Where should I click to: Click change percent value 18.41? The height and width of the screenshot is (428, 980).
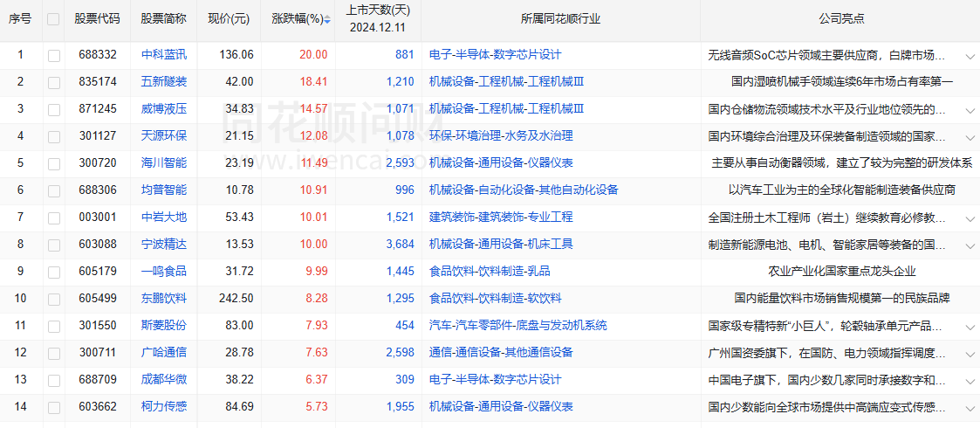pos(313,81)
